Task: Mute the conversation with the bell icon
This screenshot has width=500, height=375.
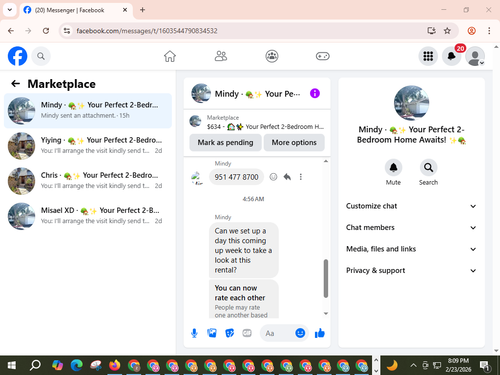Action: pos(393,168)
